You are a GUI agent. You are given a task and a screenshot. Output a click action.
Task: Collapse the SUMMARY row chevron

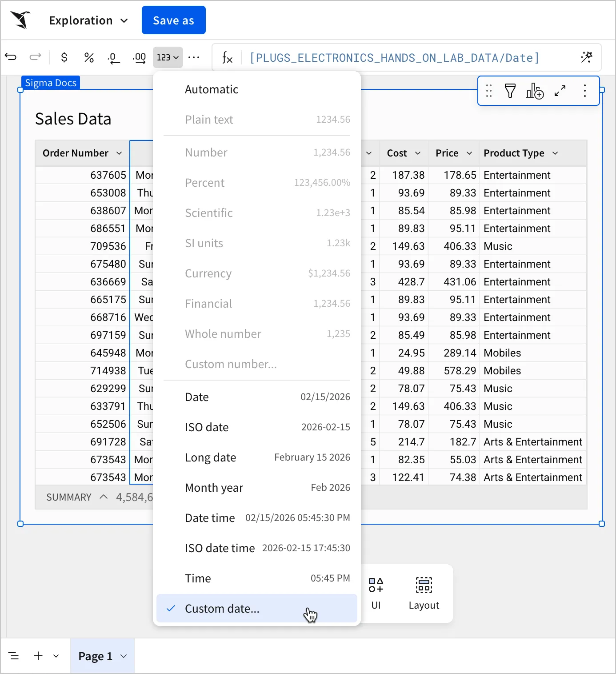[104, 497]
